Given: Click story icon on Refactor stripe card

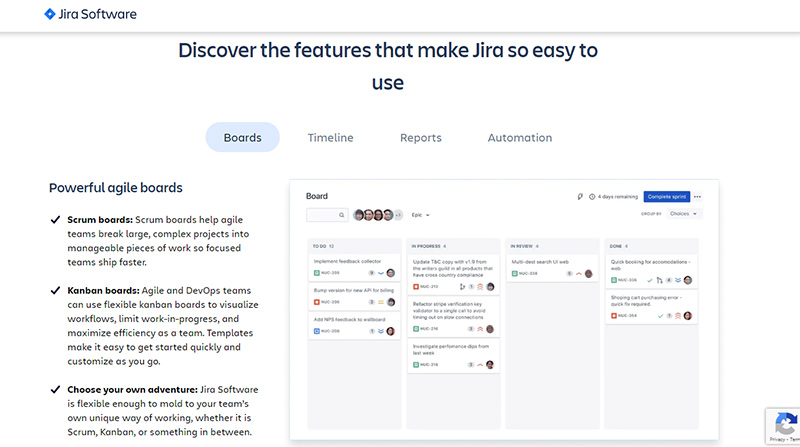Looking at the screenshot, I should 416,329.
